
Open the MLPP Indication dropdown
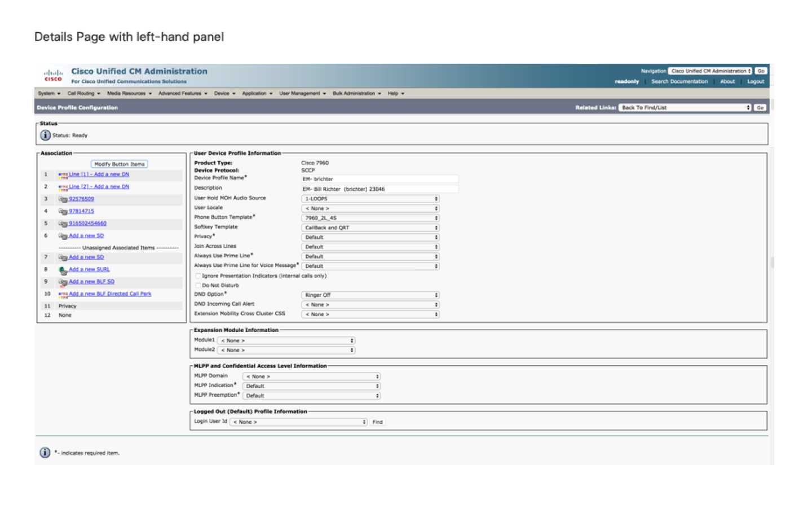(x=311, y=386)
